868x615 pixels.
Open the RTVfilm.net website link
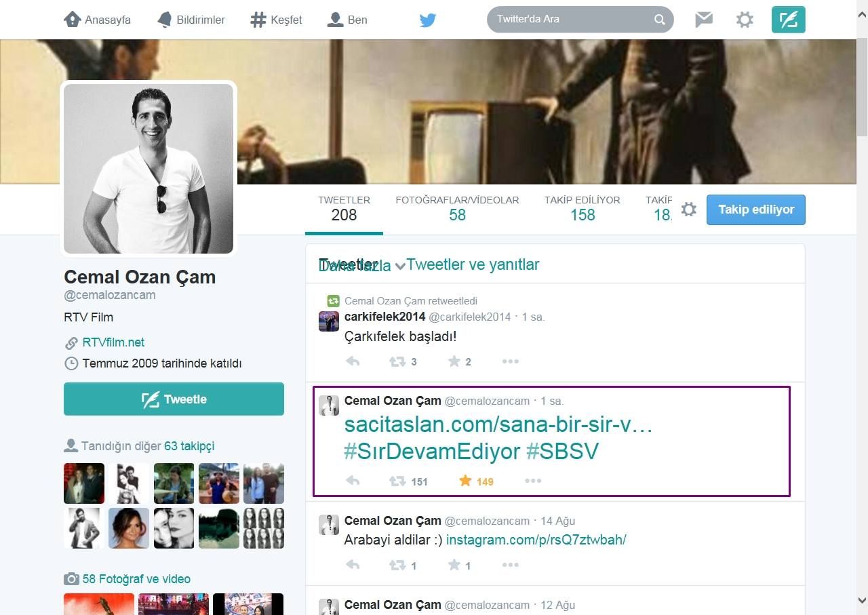113,342
